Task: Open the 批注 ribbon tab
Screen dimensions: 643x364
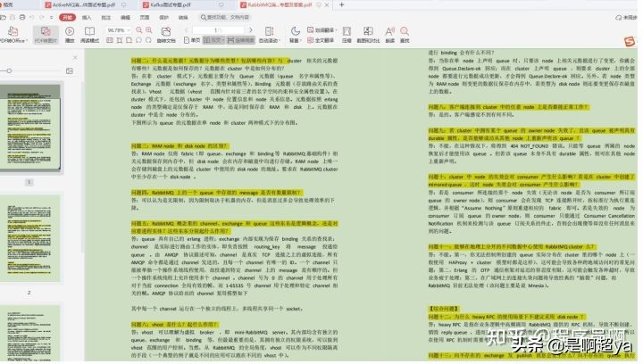Action: 105,17
